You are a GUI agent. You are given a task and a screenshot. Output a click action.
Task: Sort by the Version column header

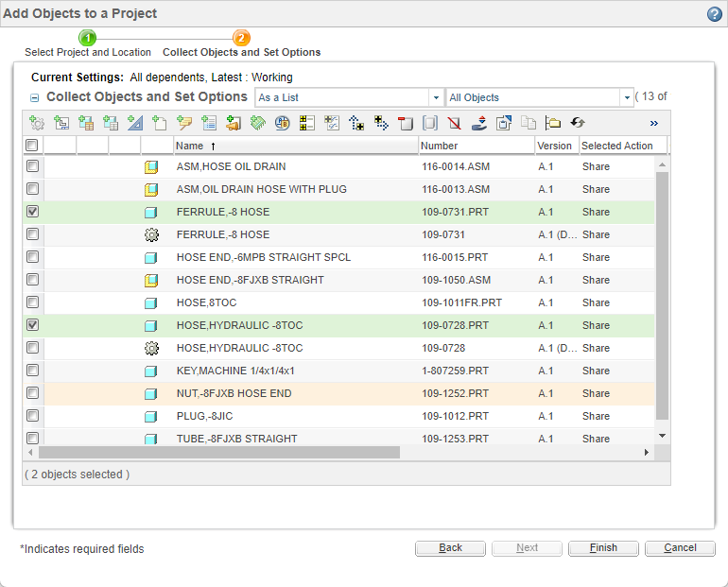(x=557, y=146)
